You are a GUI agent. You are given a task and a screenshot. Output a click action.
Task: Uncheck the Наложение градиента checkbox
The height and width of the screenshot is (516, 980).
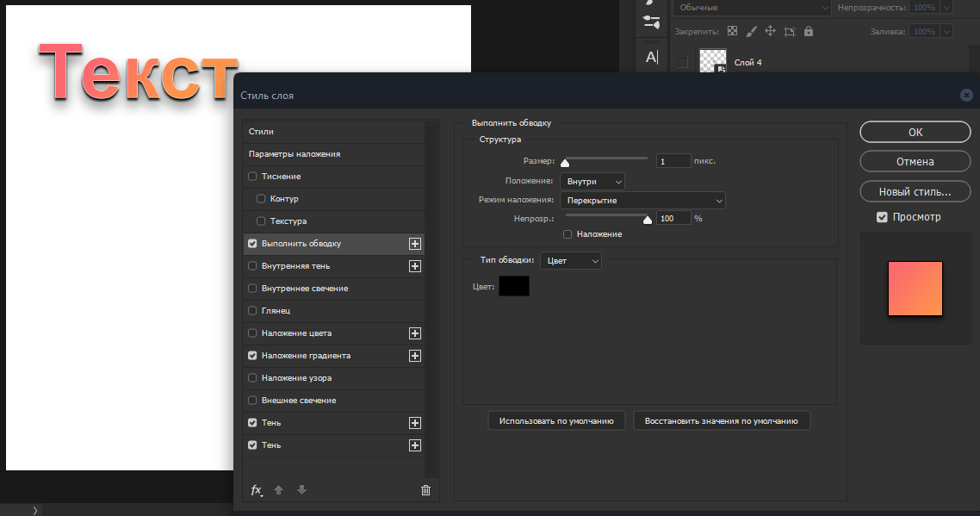(252, 355)
